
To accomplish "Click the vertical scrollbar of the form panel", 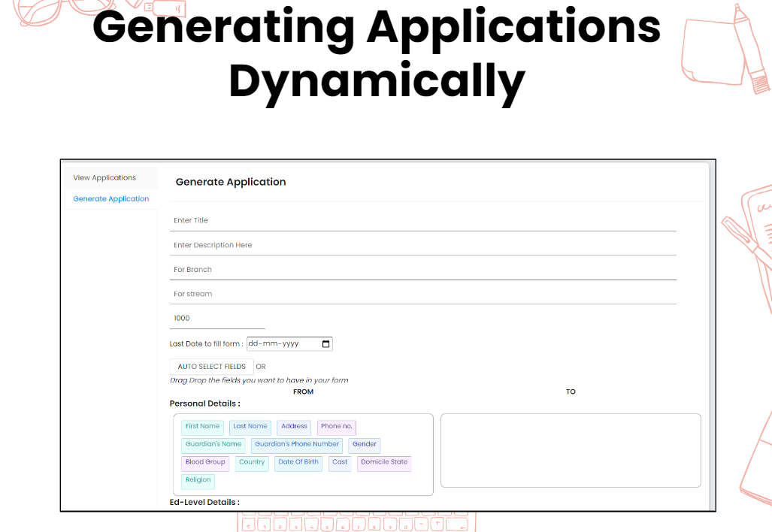I will [x=711, y=336].
